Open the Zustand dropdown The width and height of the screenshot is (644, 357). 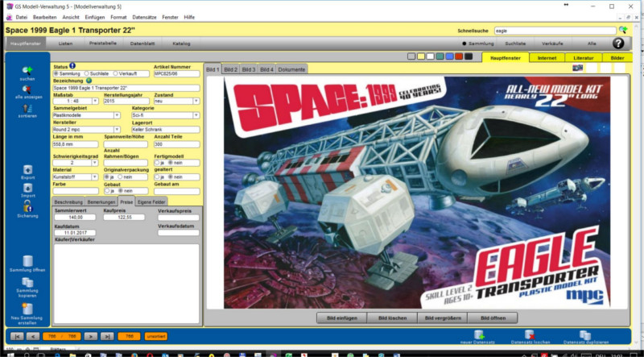[196, 102]
